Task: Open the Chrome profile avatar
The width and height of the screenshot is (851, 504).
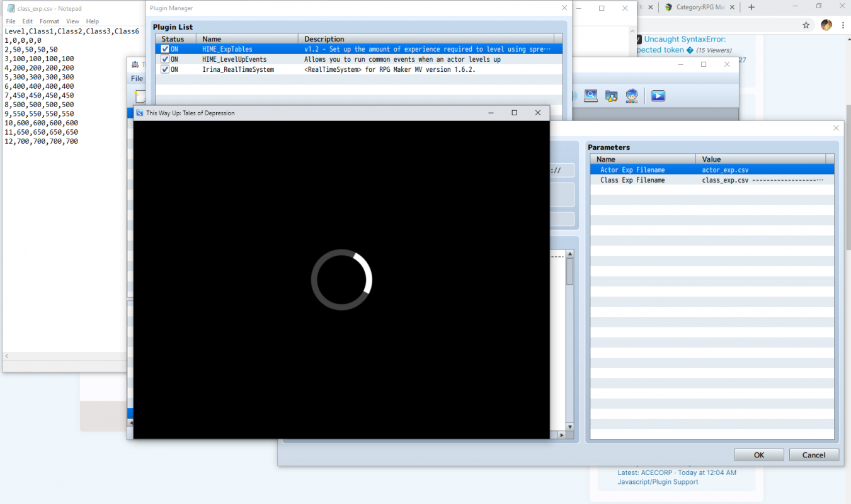Action: (826, 25)
